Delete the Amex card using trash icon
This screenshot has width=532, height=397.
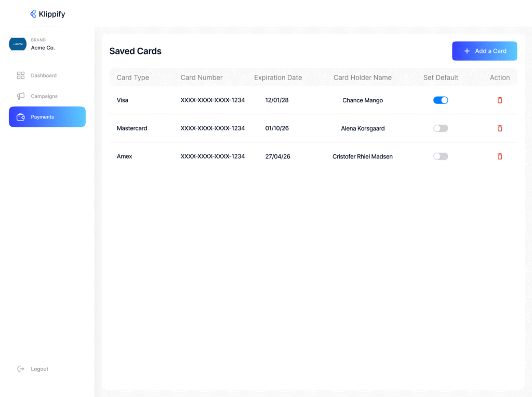[x=500, y=156]
